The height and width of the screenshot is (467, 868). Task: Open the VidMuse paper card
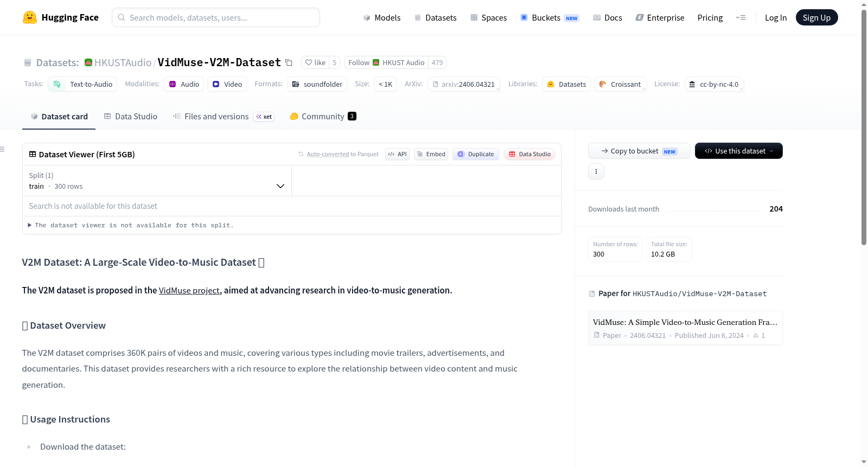(685, 328)
